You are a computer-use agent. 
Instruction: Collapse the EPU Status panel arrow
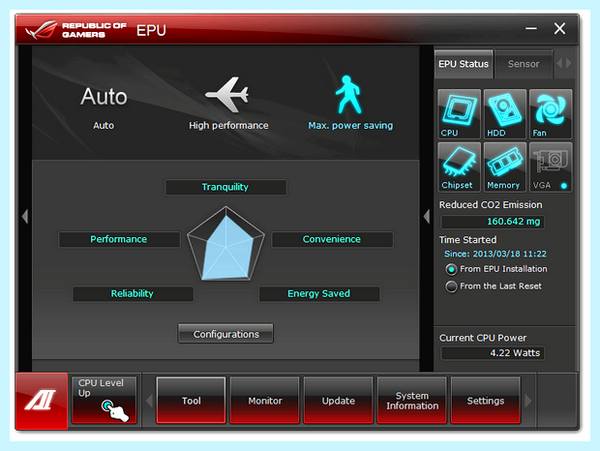coord(427,217)
